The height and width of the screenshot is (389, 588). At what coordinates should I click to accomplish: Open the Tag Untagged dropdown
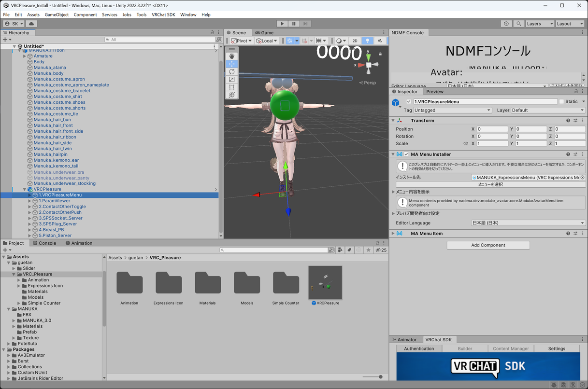click(453, 111)
